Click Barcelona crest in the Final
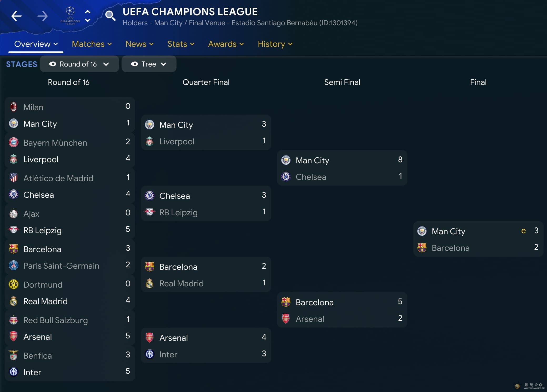Viewport: 547px width, 392px height. click(422, 248)
